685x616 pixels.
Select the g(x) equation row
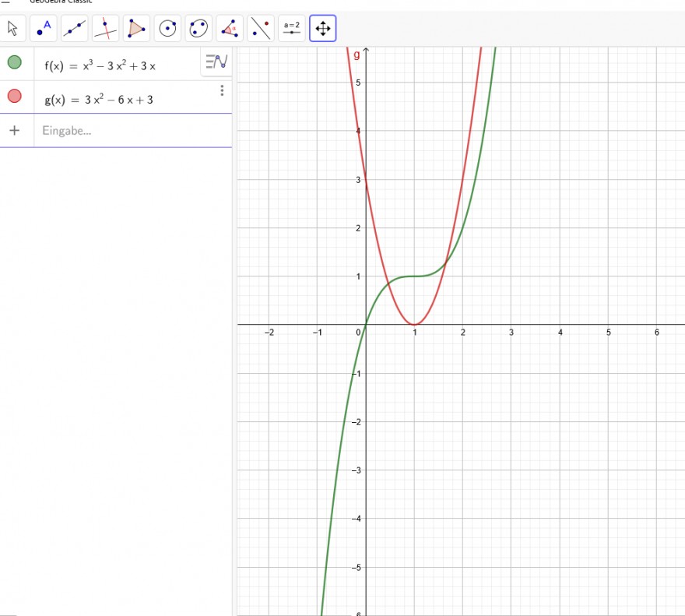116,97
